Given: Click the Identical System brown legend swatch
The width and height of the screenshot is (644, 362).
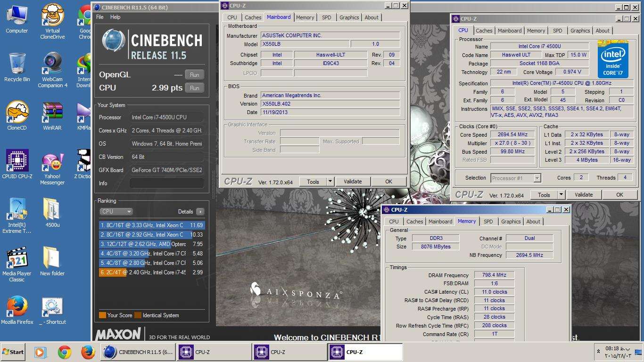Looking at the screenshot, I should (138, 315).
